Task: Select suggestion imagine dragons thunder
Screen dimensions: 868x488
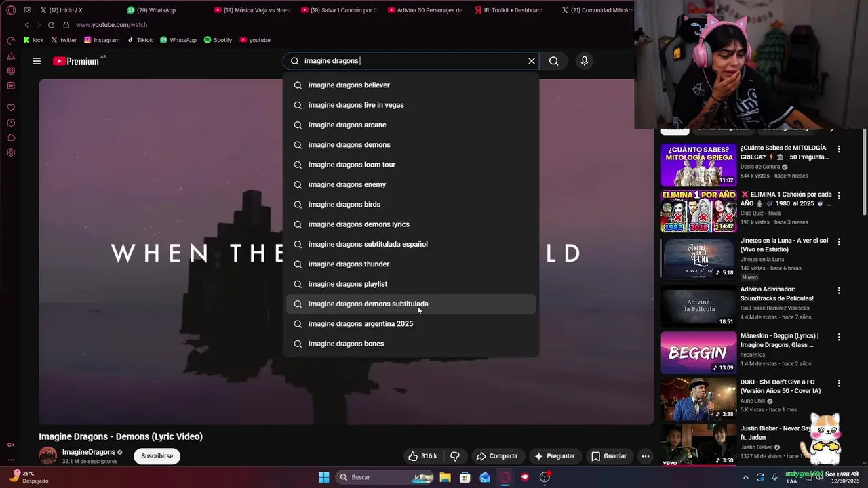Action: (411, 264)
